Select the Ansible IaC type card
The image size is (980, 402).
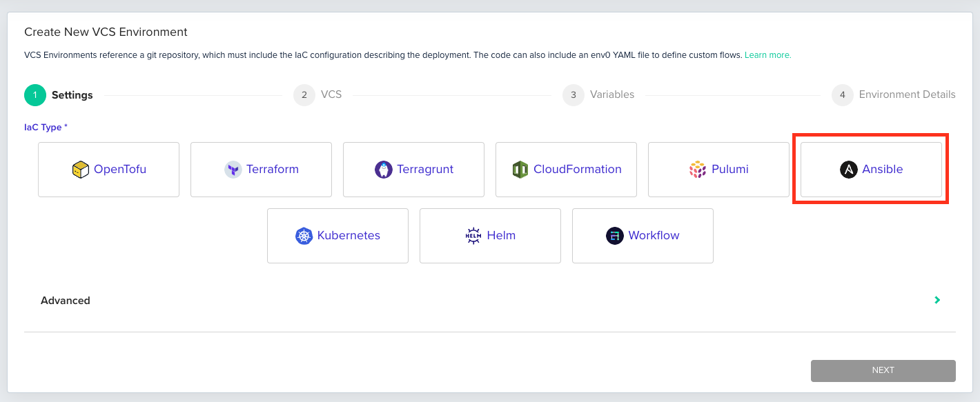[x=871, y=170]
